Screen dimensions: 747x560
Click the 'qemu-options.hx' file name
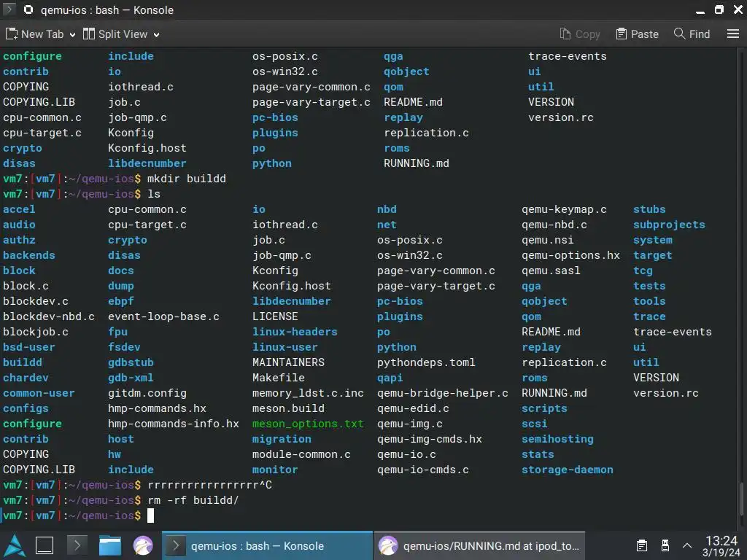[570, 255]
